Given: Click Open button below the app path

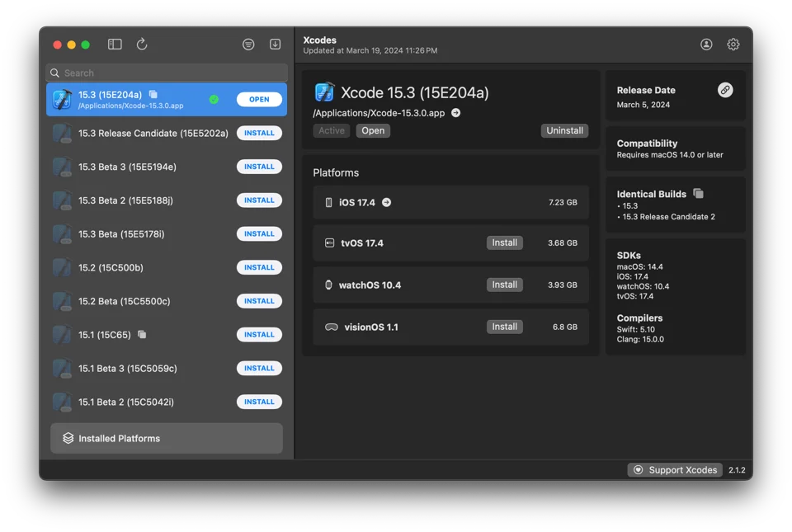Looking at the screenshot, I should [x=373, y=130].
